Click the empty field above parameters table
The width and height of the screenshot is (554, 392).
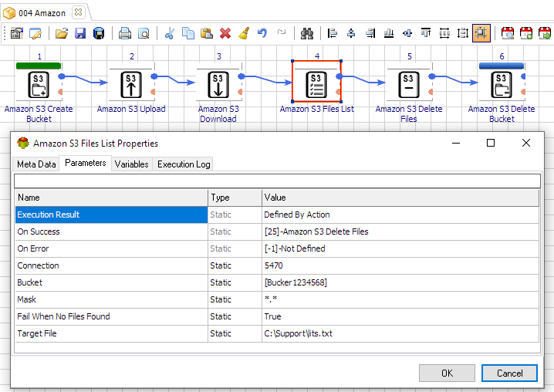[x=277, y=181]
